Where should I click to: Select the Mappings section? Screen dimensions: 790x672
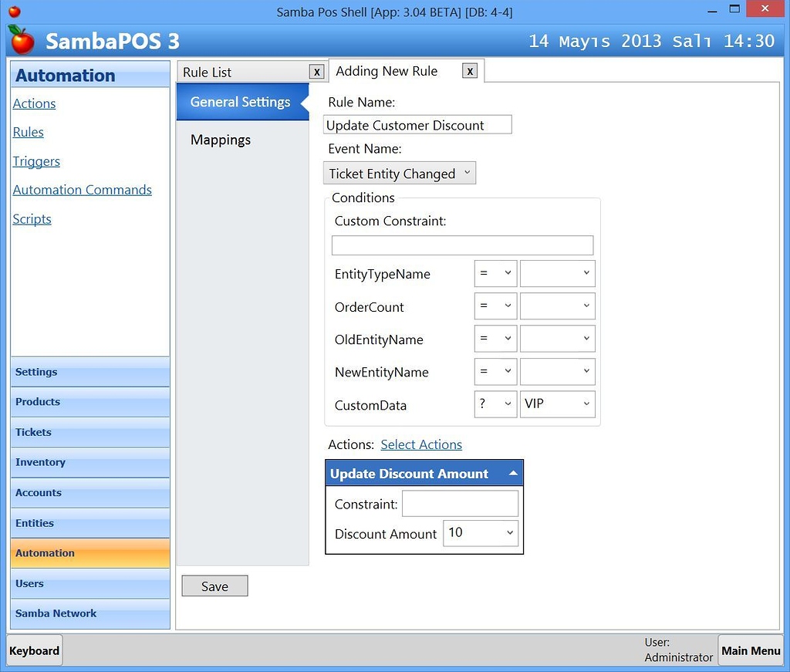coord(221,140)
